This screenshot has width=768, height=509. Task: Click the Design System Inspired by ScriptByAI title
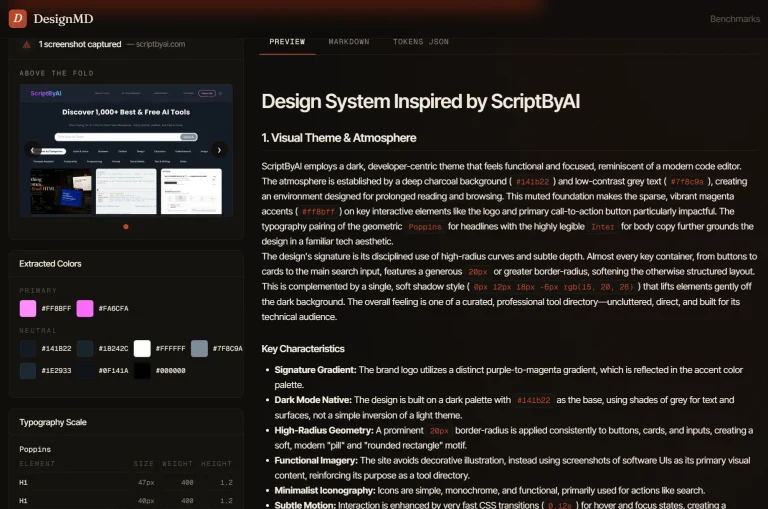click(420, 101)
